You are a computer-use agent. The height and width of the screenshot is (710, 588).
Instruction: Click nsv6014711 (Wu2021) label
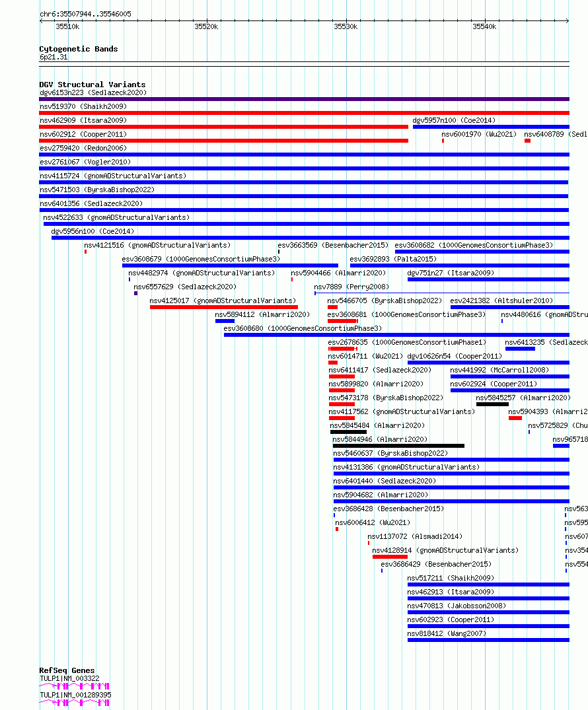[365, 356]
